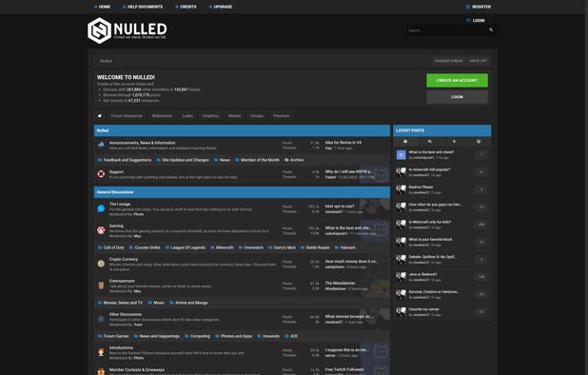Viewport: 588px width, 375px height.
Task: Switch to the Webmaster tab
Action: point(163,116)
